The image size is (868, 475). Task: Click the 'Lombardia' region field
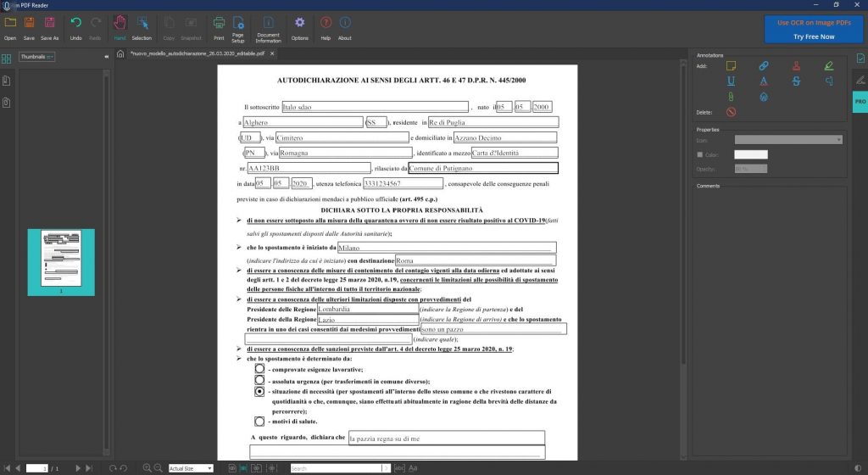368,309
